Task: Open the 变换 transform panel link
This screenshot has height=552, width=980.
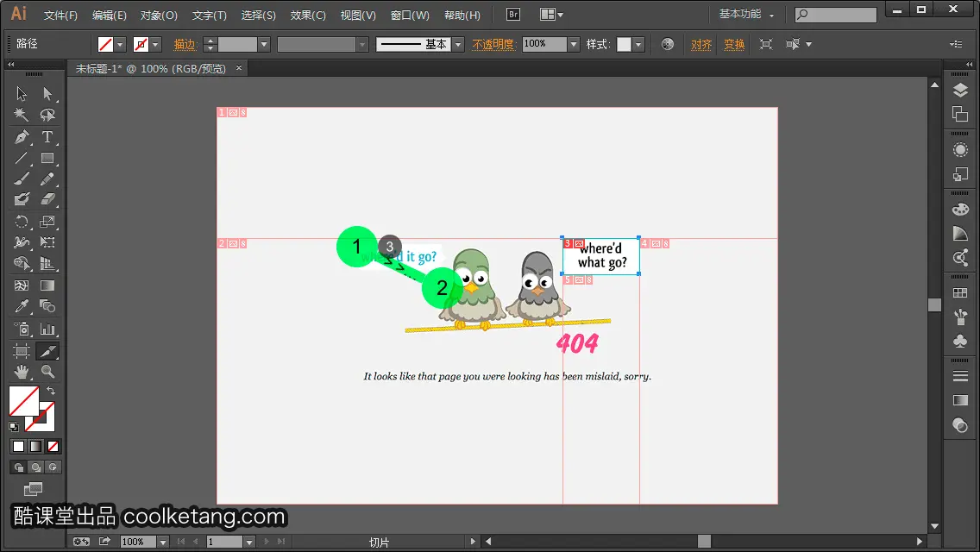Action: tap(734, 44)
